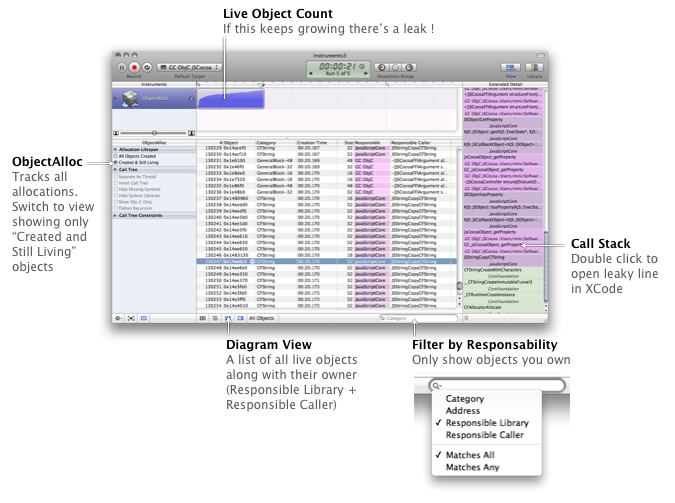Click the Category search filter field

(x=421, y=318)
